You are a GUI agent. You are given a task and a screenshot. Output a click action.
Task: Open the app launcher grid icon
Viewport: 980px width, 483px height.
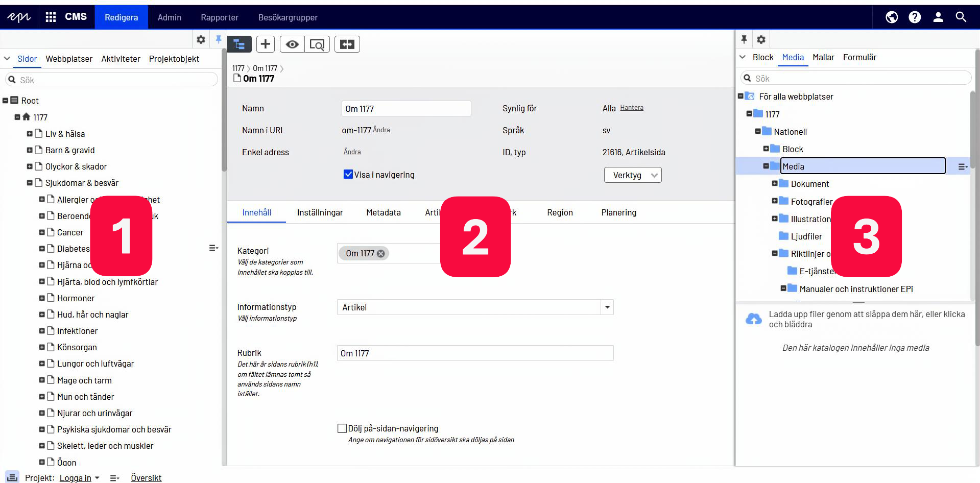(x=51, y=17)
